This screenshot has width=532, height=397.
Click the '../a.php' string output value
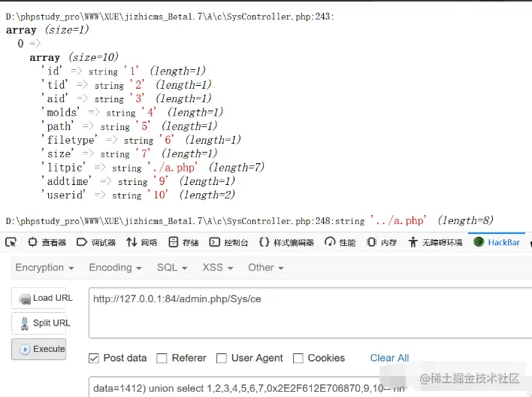(x=398, y=221)
